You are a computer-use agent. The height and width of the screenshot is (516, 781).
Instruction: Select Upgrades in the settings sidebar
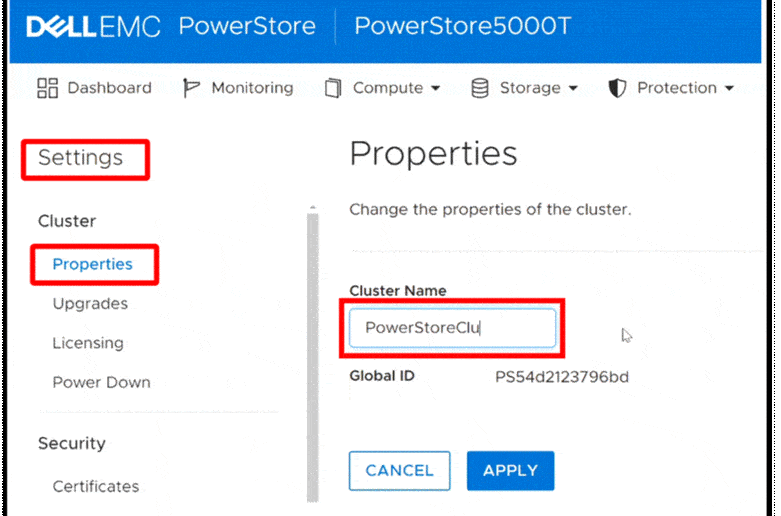(90, 303)
